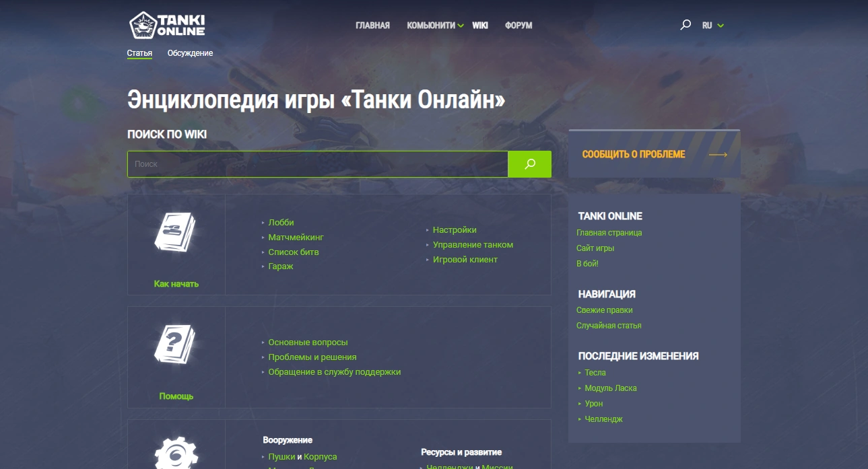Switch to the Обсуждение tab

(x=190, y=53)
